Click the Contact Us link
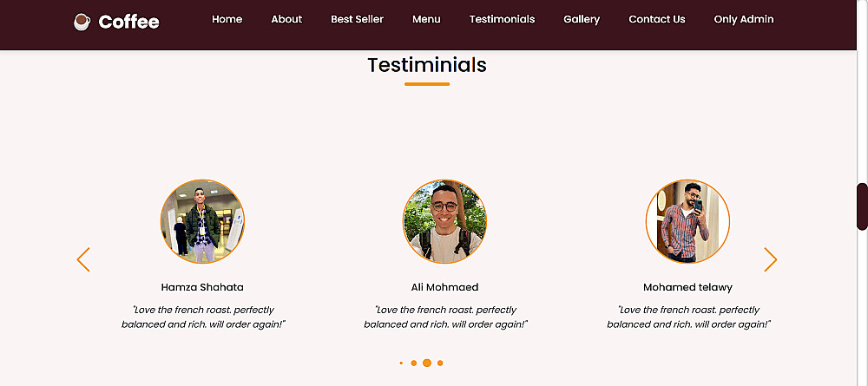Viewport: 868px width, 386px height. 656,19
